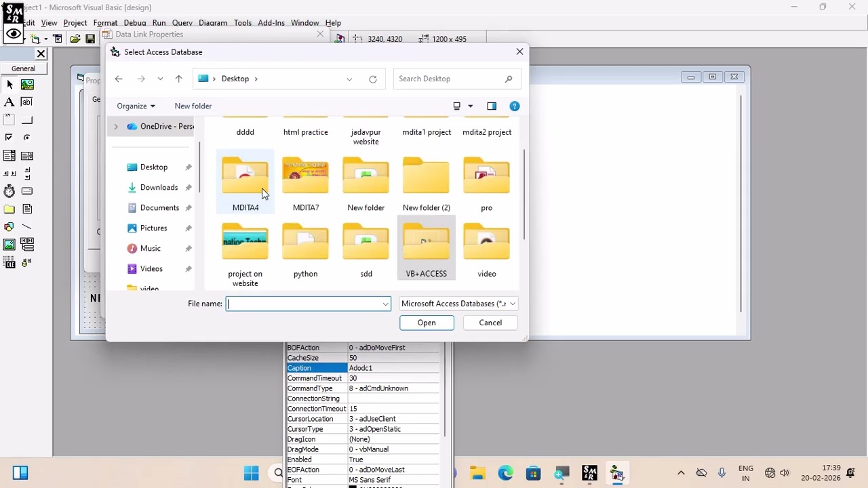Click the Open Project toolbar icon
The width and height of the screenshot is (868, 488).
point(75,39)
